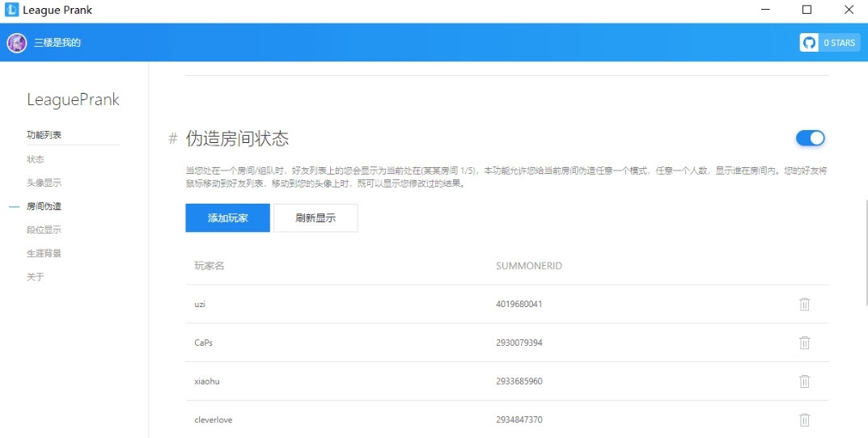Select the CaPs player name cell
868x438 pixels.
click(x=204, y=343)
